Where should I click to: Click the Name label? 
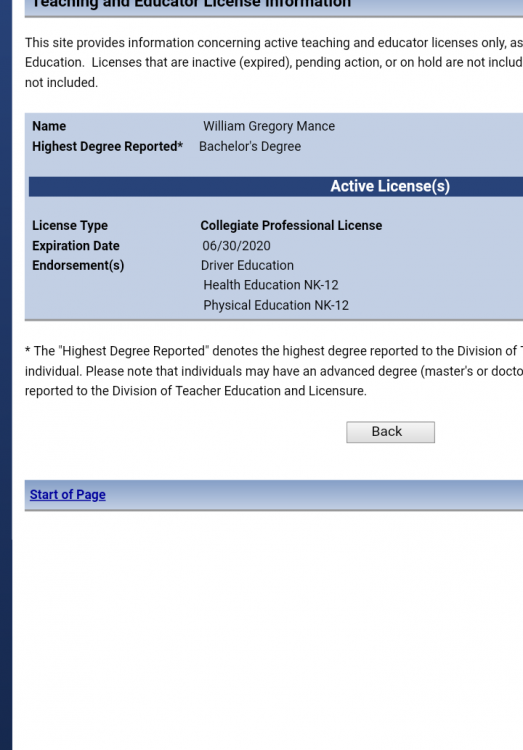coord(49,126)
